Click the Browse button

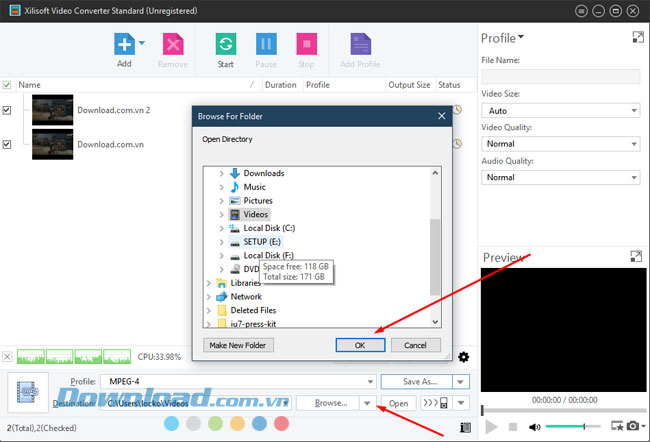(x=328, y=403)
